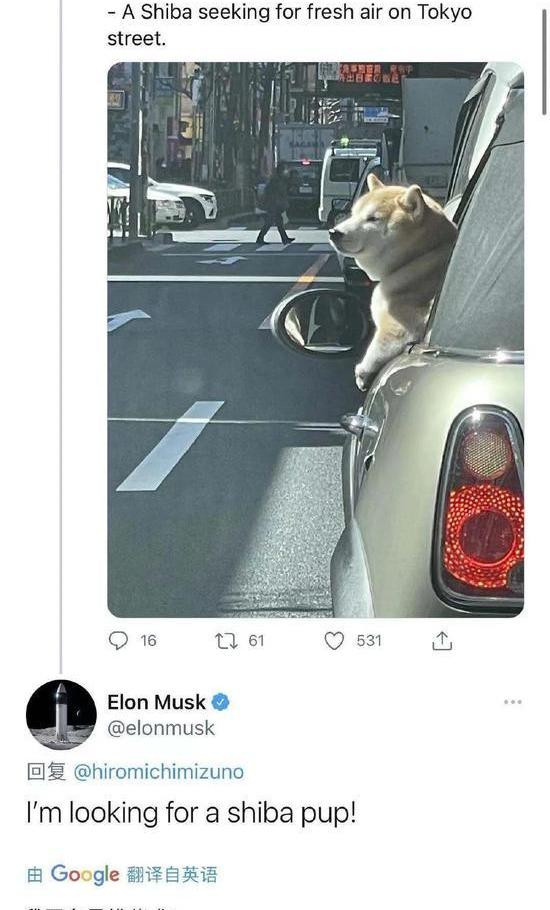This screenshot has height=910, width=550.
Task: Click the Elon Musk display name
Action: (156, 702)
